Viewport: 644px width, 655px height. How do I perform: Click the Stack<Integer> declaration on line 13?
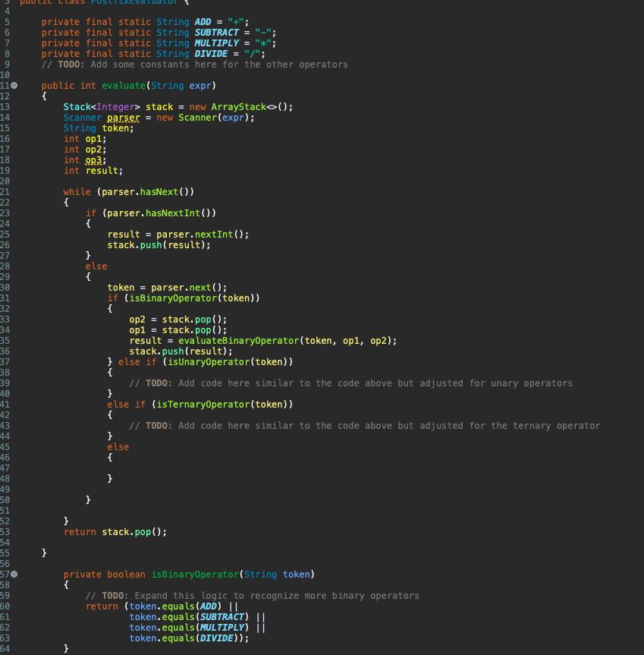(103, 106)
